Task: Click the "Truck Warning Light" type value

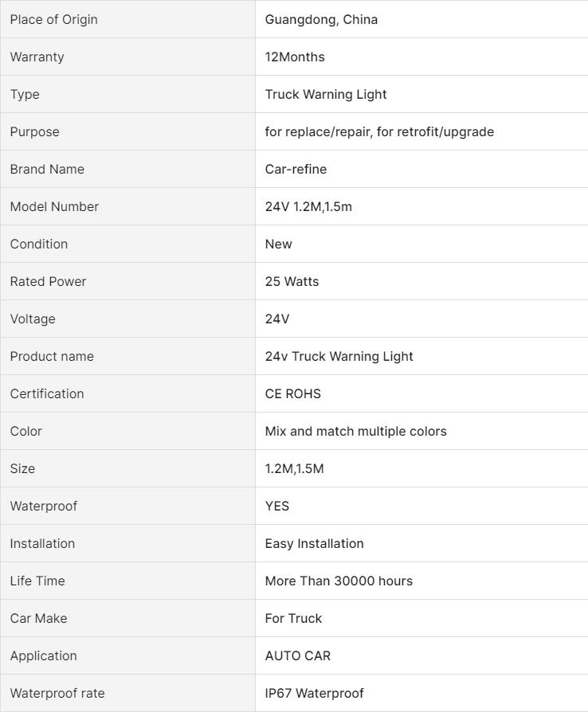Action: pos(326,94)
